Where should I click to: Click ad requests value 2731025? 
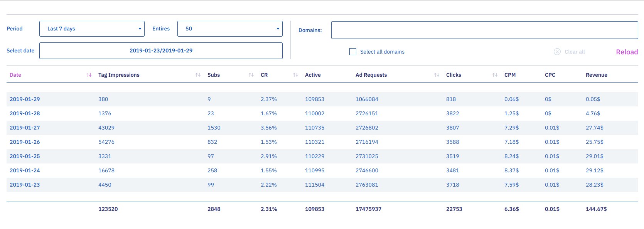(367, 156)
